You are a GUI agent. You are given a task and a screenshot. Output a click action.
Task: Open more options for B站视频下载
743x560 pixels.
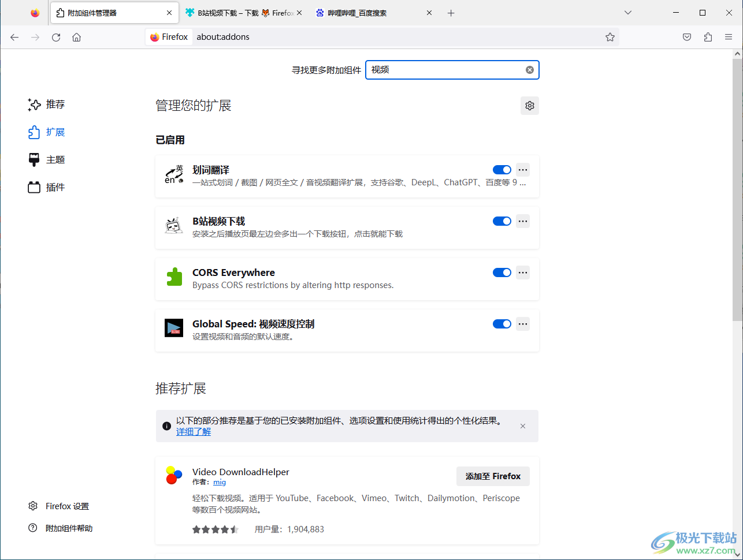tap(523, 221)
